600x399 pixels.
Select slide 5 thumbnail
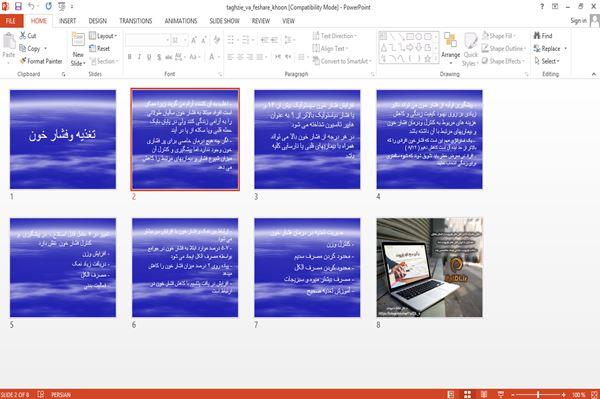point(63,267)
